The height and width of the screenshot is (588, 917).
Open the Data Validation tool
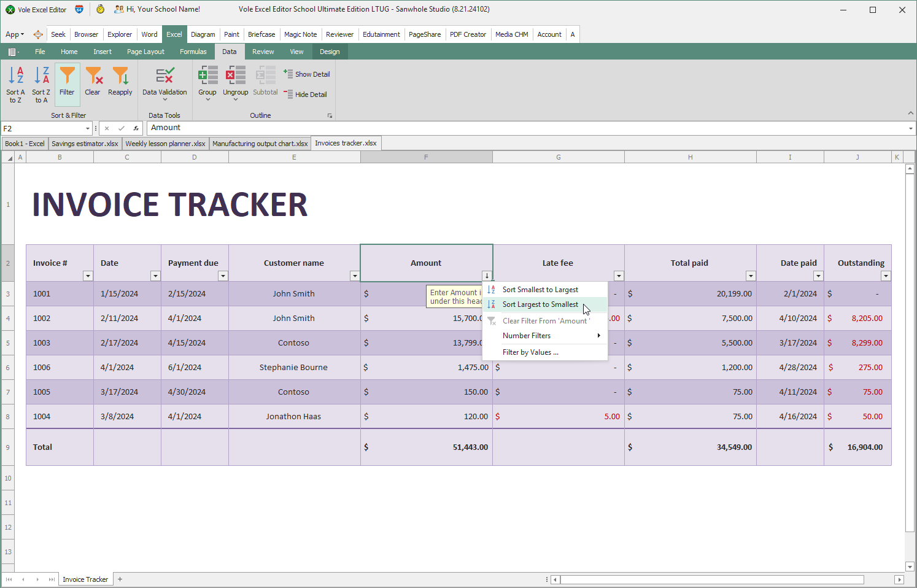tap(164, 83)
